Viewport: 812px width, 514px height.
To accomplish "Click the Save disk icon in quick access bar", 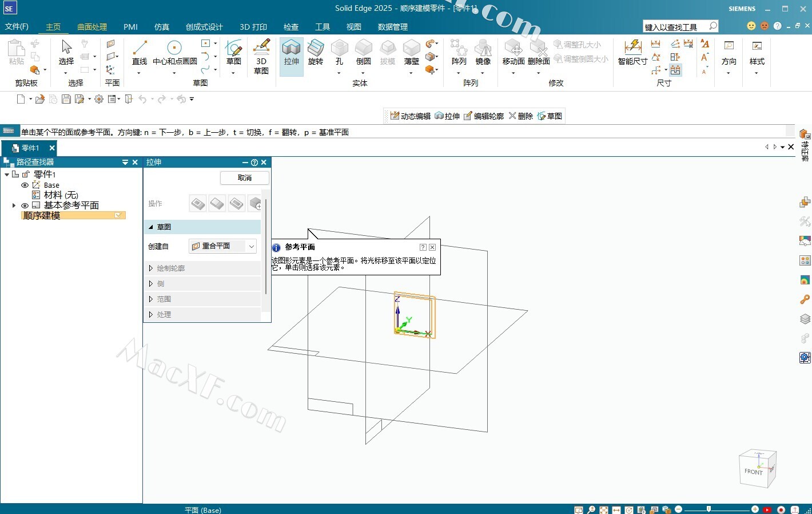I will pyautogui.click(x=66, y=99).
